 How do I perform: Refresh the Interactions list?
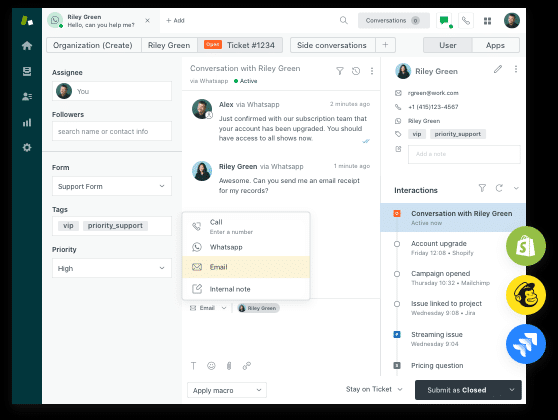[499, 188]
